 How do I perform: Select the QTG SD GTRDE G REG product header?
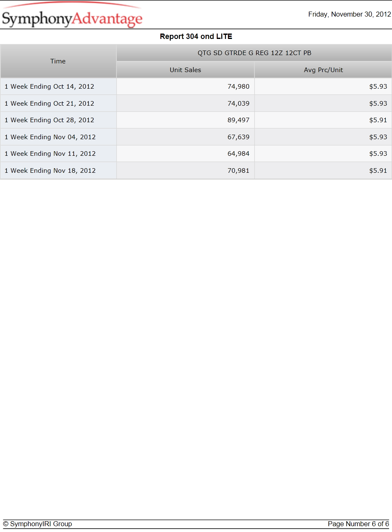pyautogui.click(x=254, y=53)
